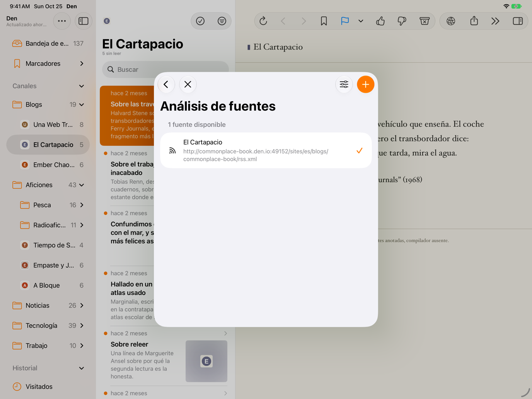Click El Cartapacio title in article pane
The height and width of the screenshot is (399, 532).
[278, 47]
